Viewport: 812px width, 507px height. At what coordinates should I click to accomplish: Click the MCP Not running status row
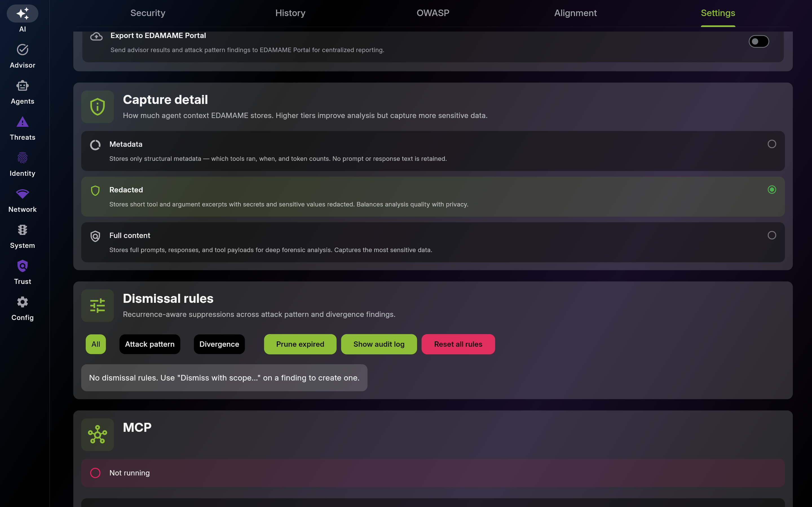[433, 473]
